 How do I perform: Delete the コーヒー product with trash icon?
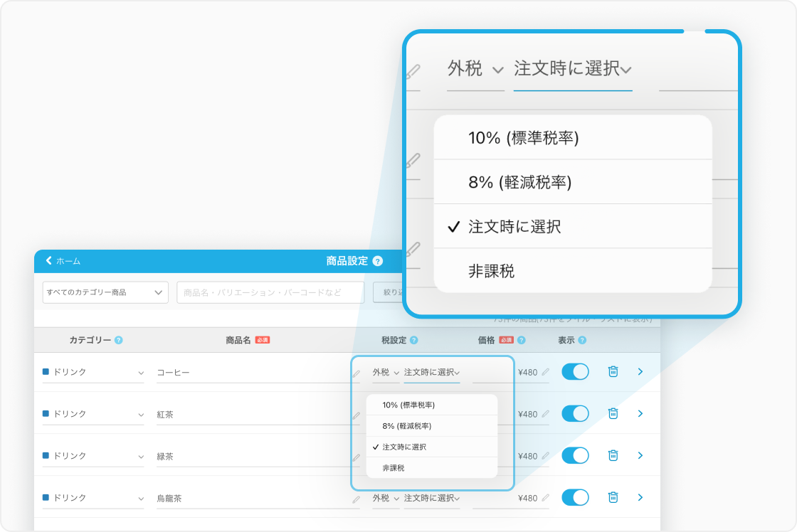coord(613,371)
